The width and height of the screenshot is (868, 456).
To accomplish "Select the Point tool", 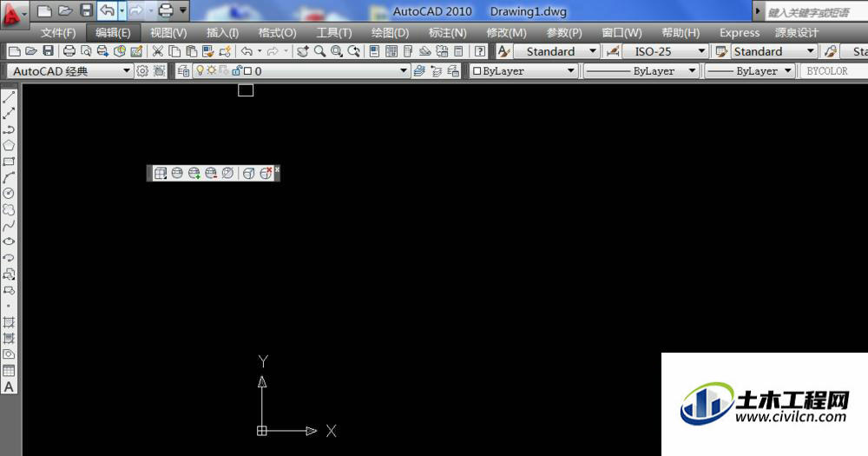I will tap(9, 307).
